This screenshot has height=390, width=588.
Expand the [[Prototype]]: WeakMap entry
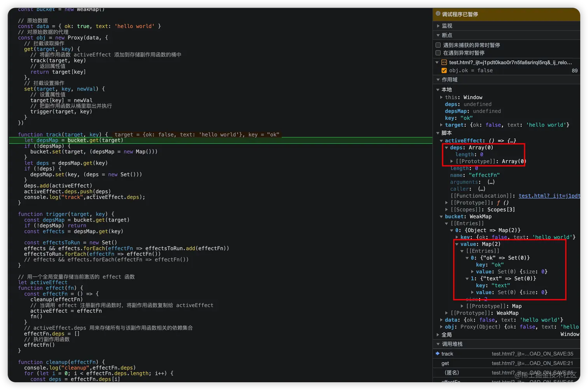pos(446,313)
